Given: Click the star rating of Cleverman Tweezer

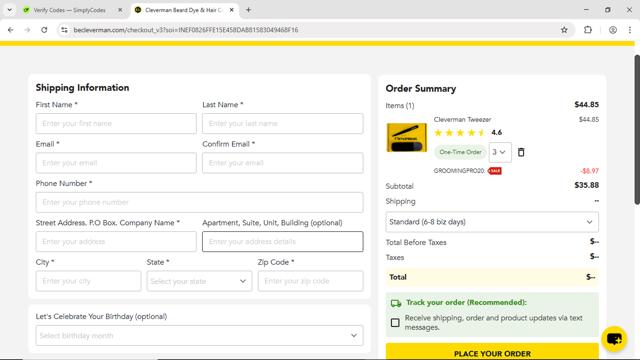Looking at the screenshot, I should coord(459,133).
